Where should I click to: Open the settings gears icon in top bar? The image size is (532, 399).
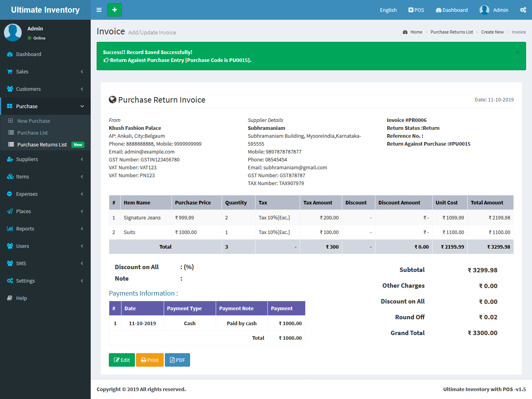(x=523, y=10)
